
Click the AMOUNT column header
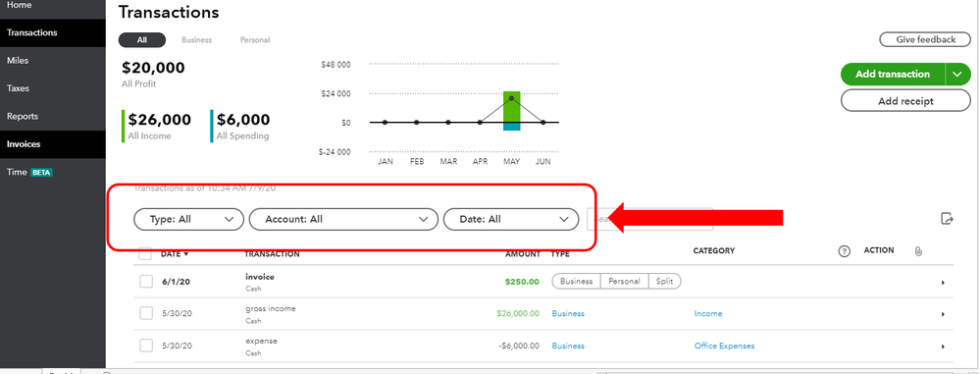pyautogui.click(x=523, y=254)
